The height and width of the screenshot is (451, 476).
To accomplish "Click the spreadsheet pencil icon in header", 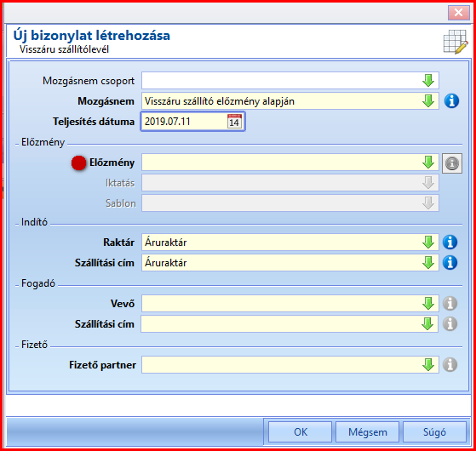I will pos(456,42).
